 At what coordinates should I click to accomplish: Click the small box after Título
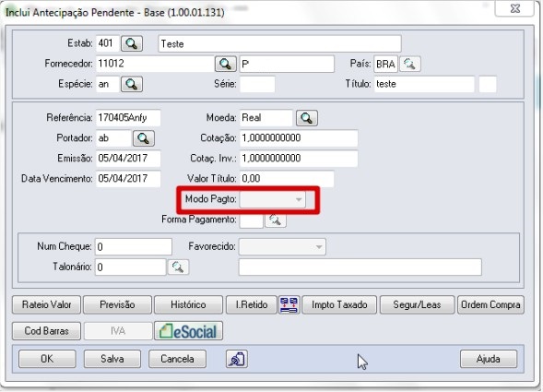(488, 84)
